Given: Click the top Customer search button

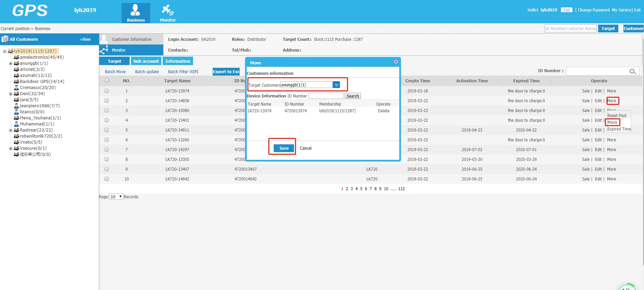Looking at the screenshot, I should pyautogui.click(x=633, y=29).
